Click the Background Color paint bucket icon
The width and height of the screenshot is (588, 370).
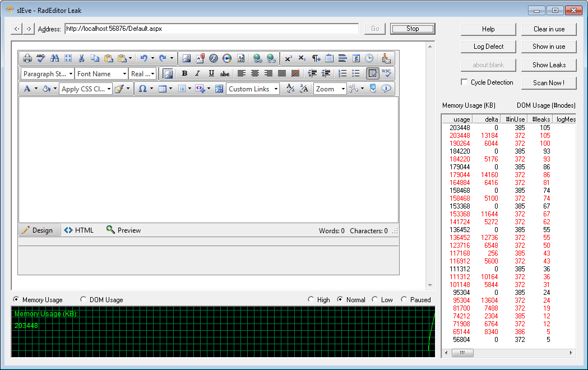(x=47, y=89)
